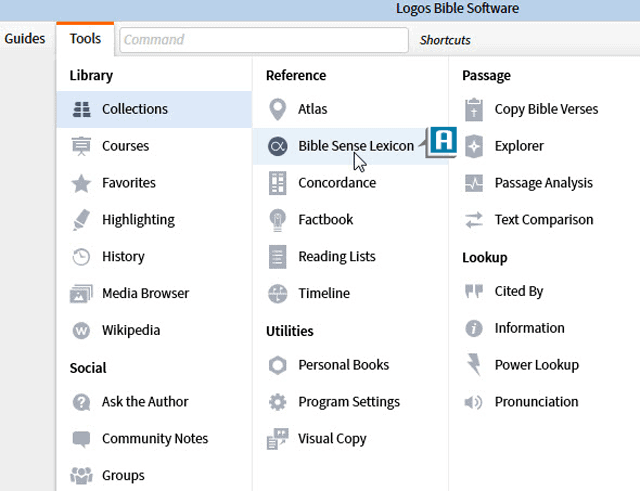Open the Tools menu tab
640x491 pixels.
tap(85, 39)
